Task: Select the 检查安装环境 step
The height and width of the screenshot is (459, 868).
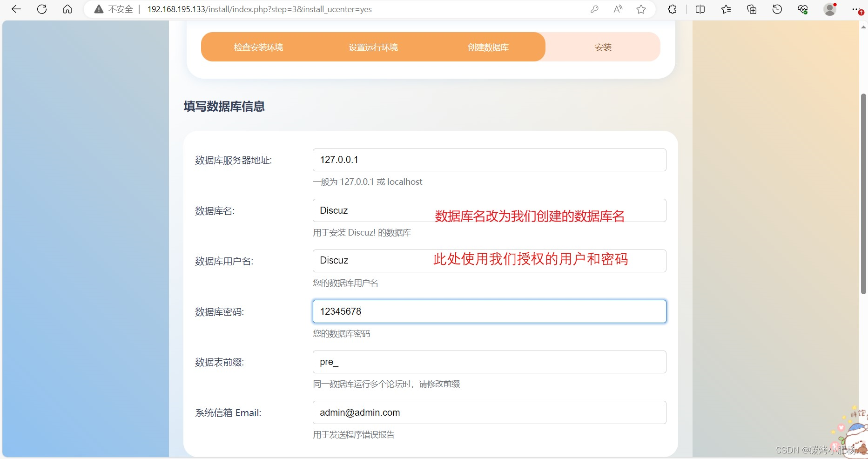Action: pyautogui.click(x=258, y=47)
